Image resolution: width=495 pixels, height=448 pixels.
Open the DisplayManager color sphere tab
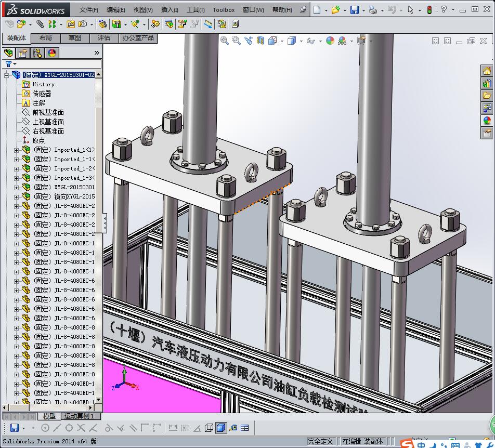point(52,53)
